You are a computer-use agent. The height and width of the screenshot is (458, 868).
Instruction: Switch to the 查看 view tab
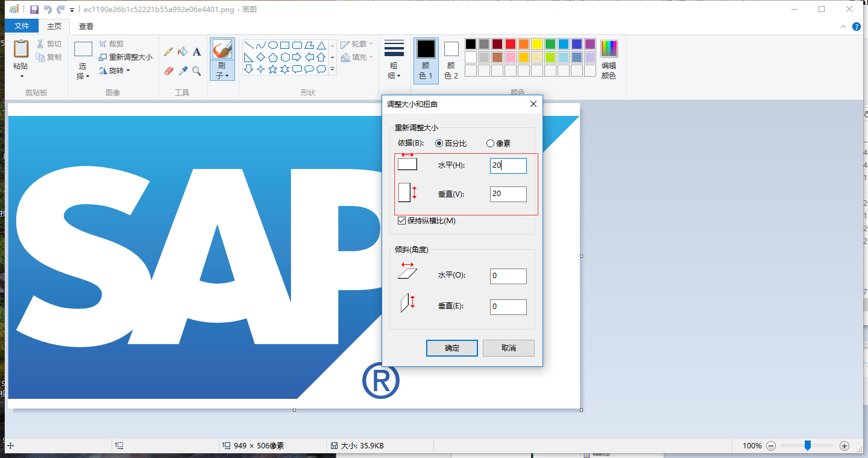tap(86, 26)
